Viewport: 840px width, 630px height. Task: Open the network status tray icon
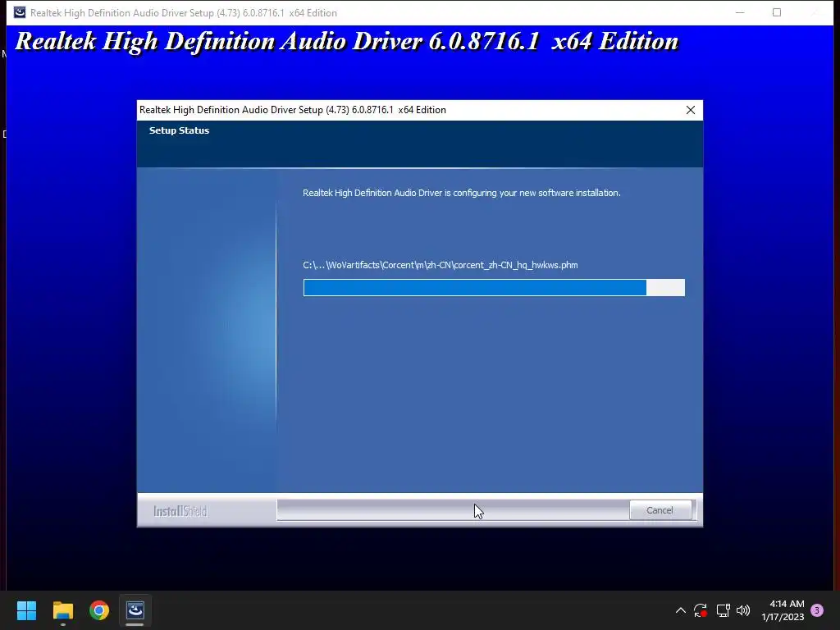(724, 610)
